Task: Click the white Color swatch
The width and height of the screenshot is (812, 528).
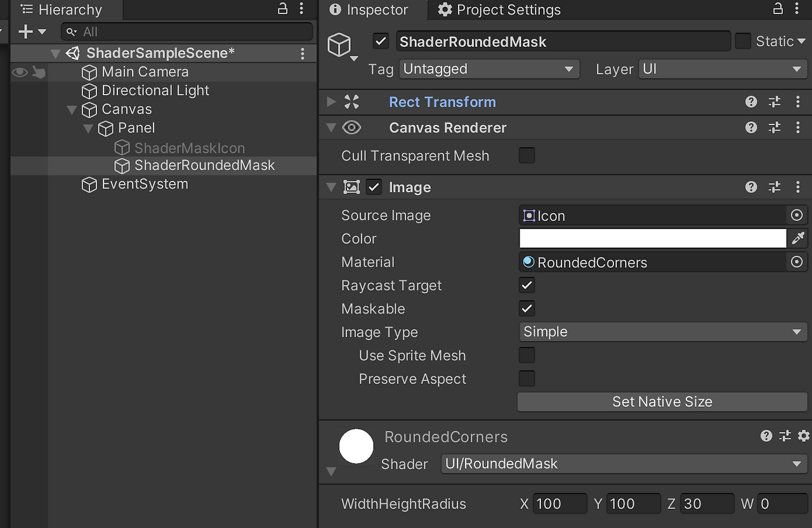Action: coord(652,239)
